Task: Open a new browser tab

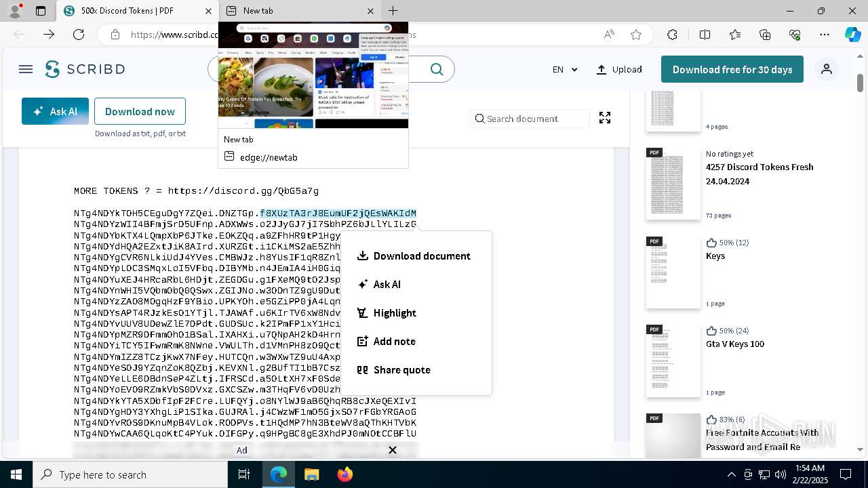Action: pos(393,11)
